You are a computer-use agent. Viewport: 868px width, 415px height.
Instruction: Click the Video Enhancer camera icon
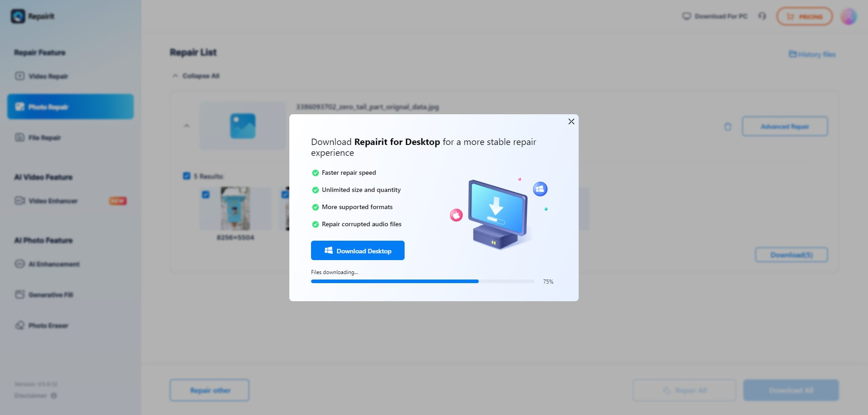coord(19,201)
